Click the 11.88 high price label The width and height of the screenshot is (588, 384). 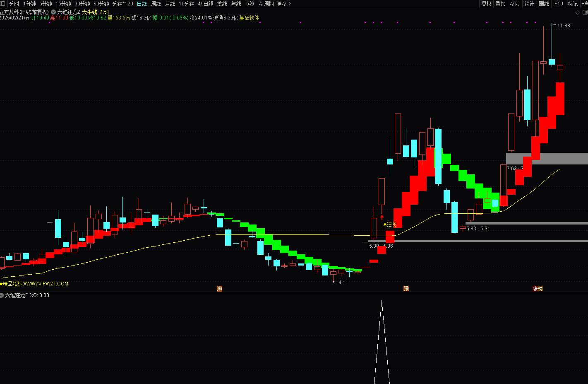tap(564, 26)
